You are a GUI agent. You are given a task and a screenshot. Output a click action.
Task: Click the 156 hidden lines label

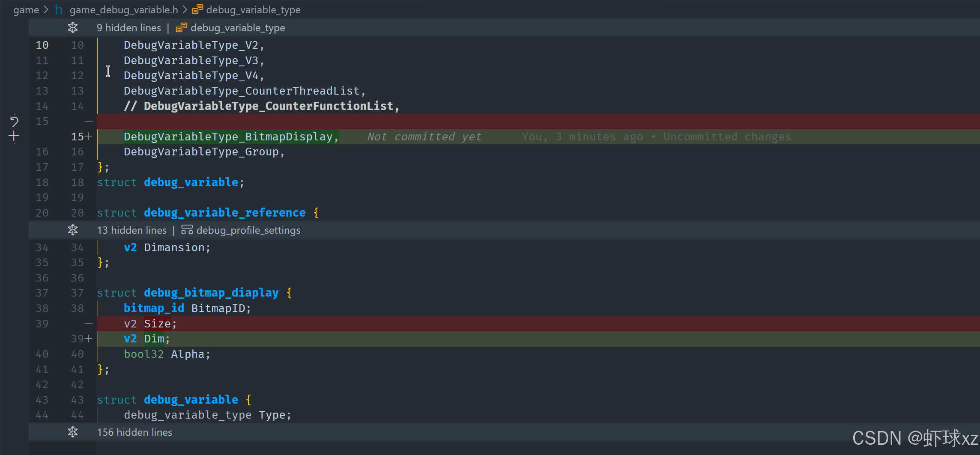click(134, 432)
